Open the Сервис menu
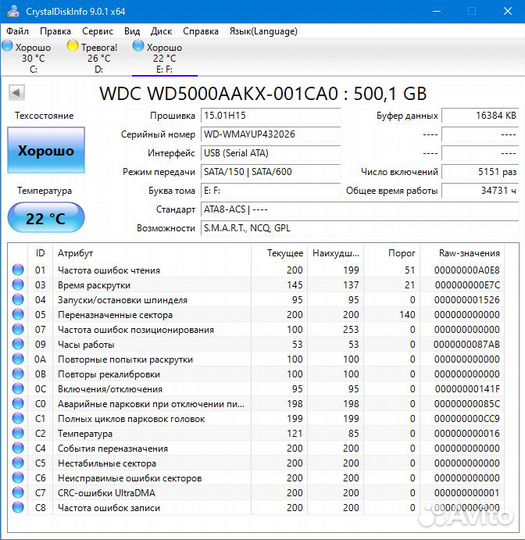The image size is (525, 540). (x=97, y=31)
